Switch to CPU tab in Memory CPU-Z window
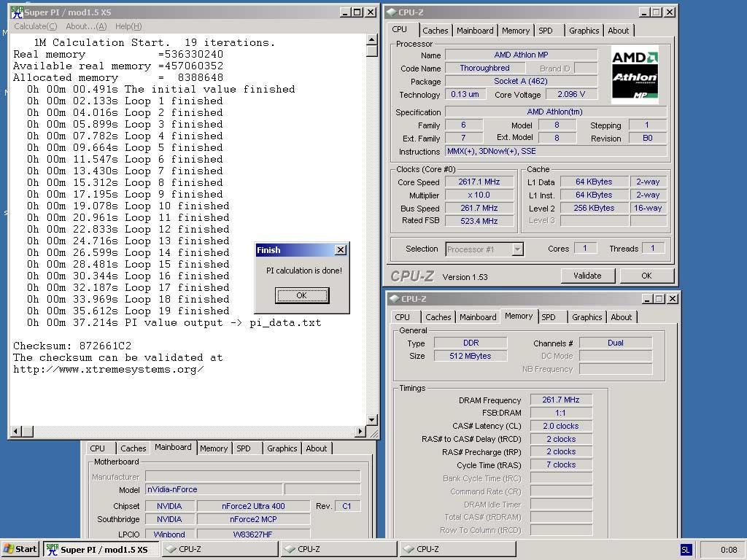The width and height of the screenshot is (747, 560). pos(402,317)
